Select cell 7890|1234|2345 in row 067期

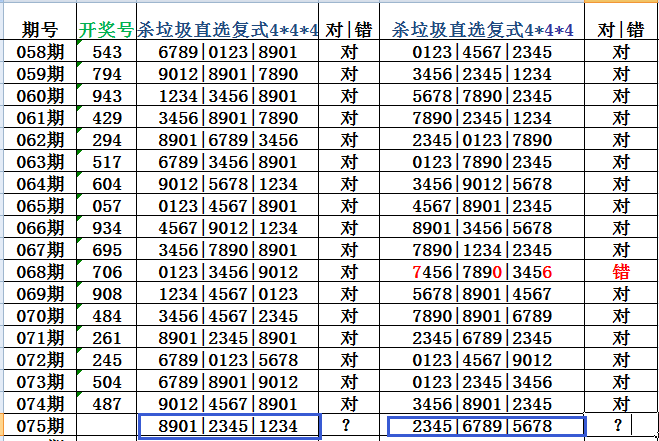pos(482,249)
